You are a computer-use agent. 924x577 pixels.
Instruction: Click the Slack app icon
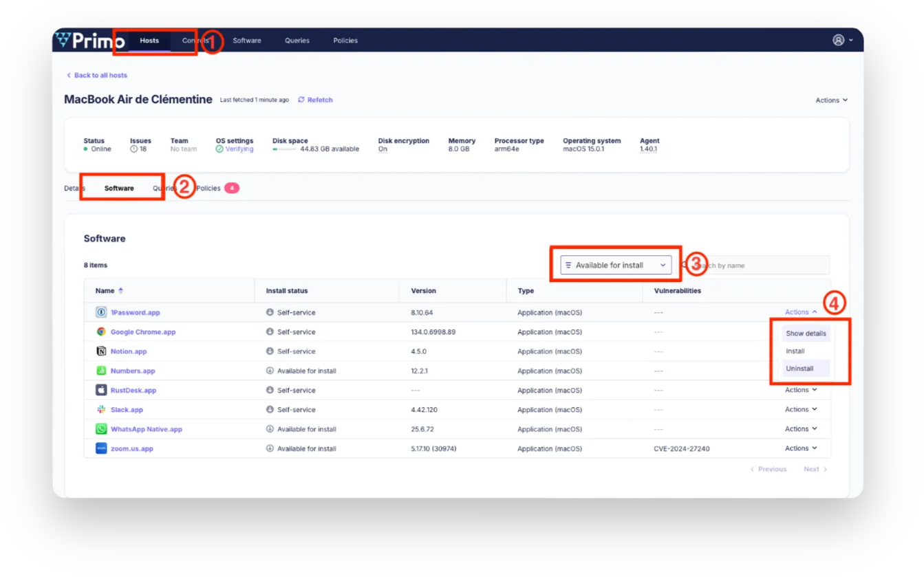101,410
